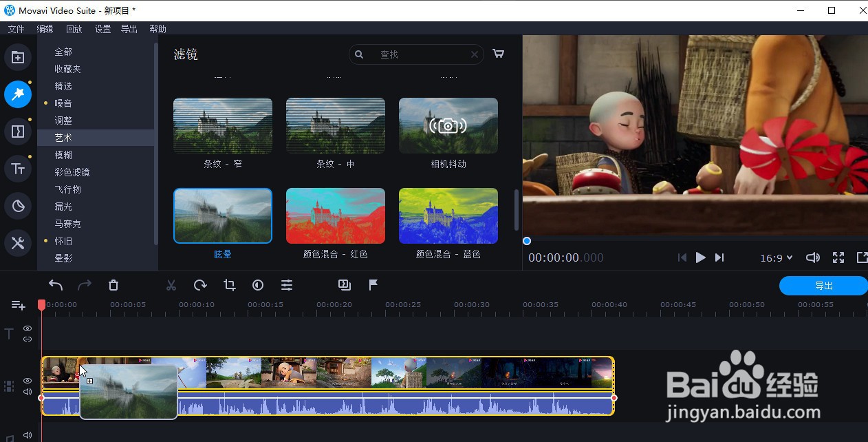
Task: Toggle video track visibility eye
Action: (28, 381)
